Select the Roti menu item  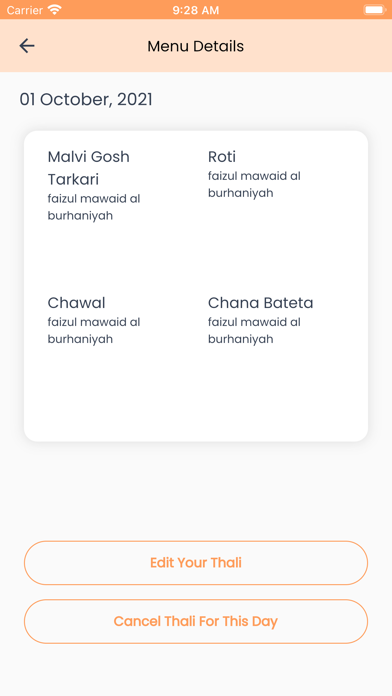click(x=222, y=157)
